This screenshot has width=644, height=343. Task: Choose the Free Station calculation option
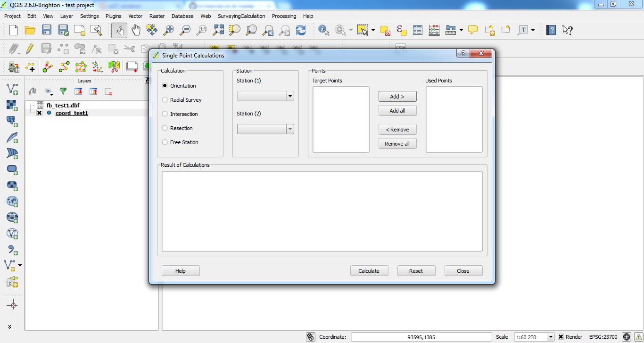tap(165, 142)
